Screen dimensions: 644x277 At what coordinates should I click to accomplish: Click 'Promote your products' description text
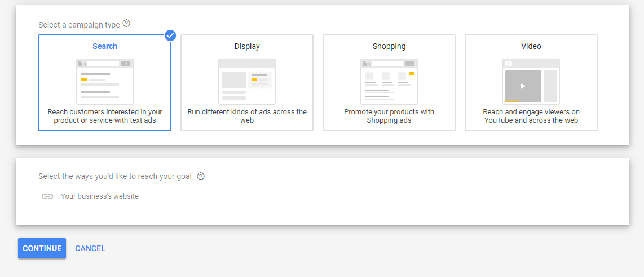point(389,116)
